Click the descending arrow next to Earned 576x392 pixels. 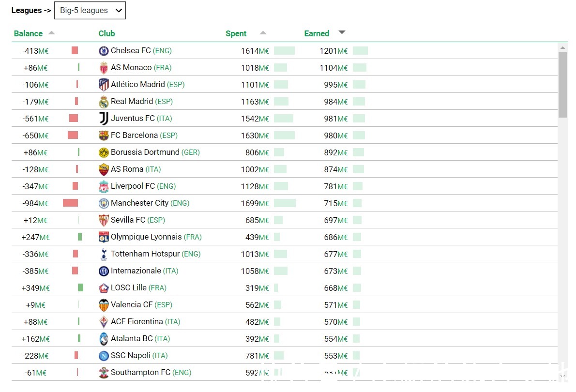point(342,32)
